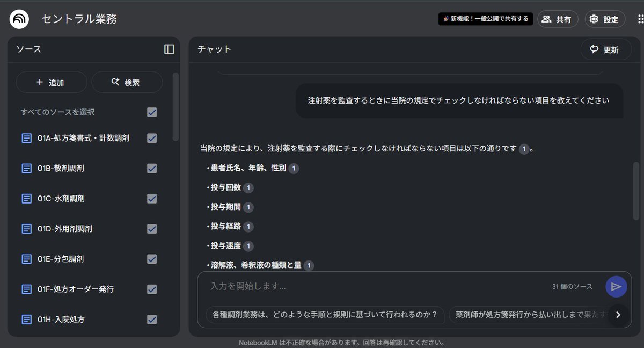Open source 01A-処方箋書式・計数調剤
Viewport: 644px width, 348px height.
83,138
